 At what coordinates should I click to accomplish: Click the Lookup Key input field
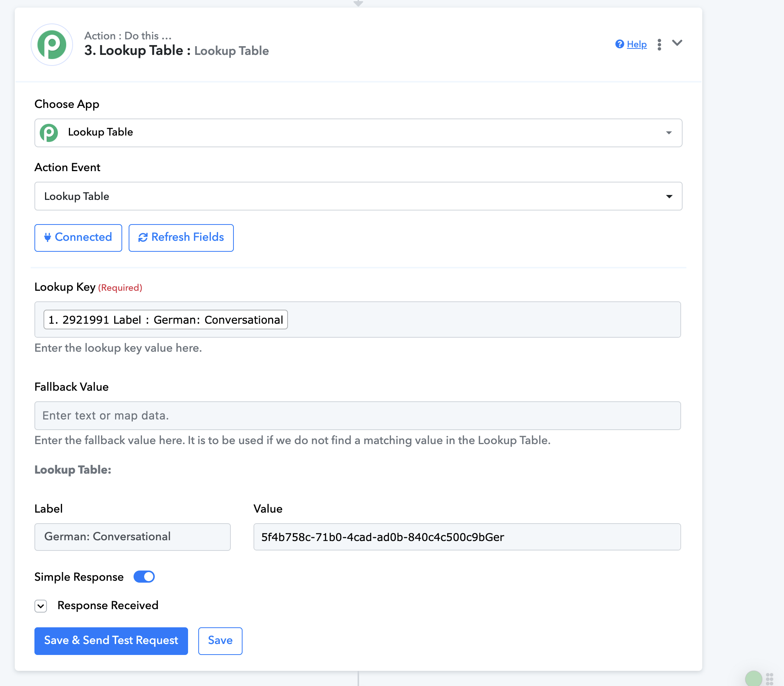tap(357, 320)
